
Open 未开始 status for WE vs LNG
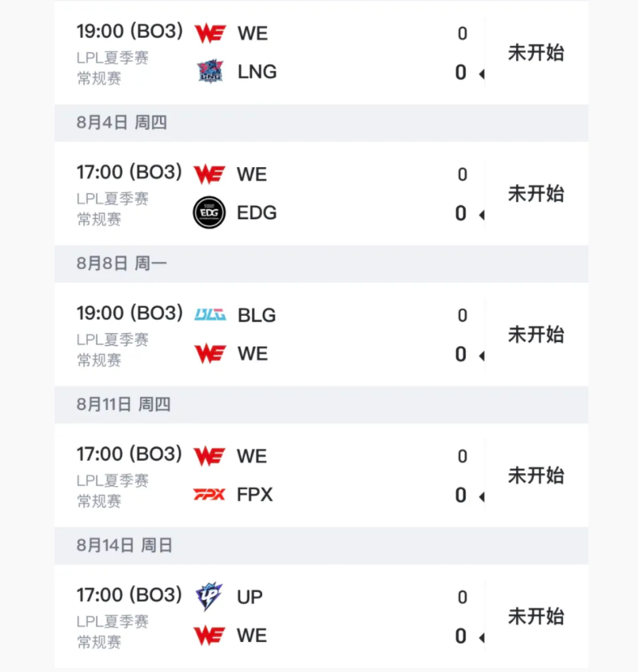[x=535, y=53]
